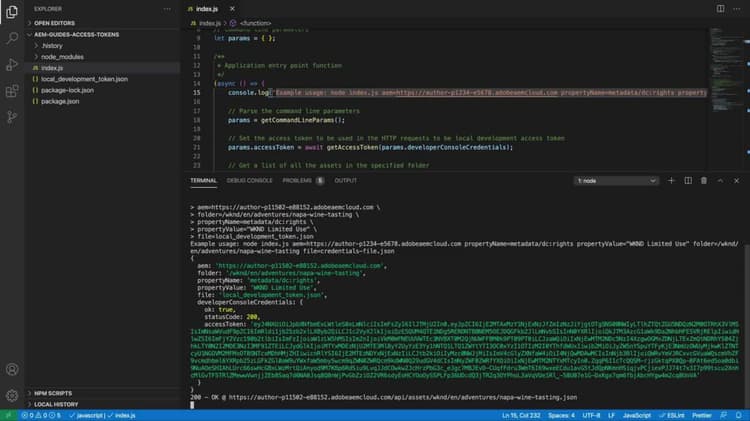Image resolution: width=750 pixels, height=421 pixels.
Task: Click the '200 - OK' URL line in terminal
Action: (383, 397)
